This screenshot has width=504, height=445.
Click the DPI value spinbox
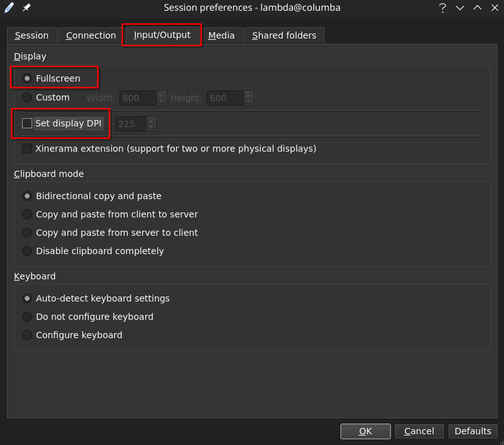(x=129, y=124)
